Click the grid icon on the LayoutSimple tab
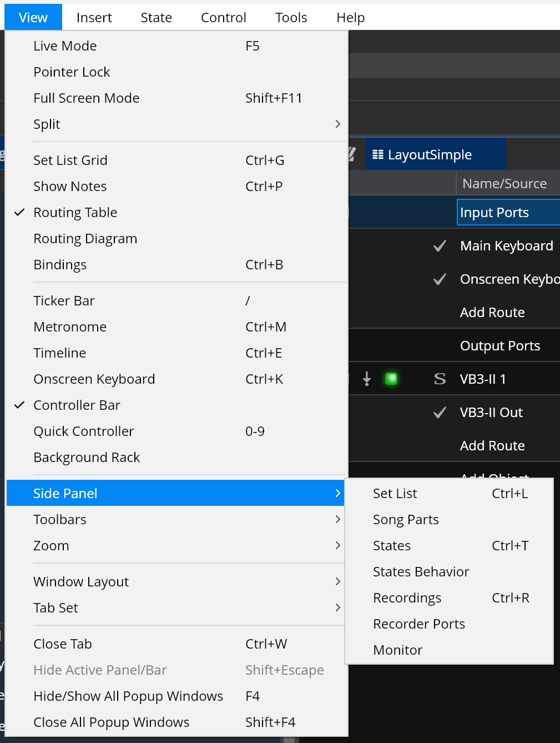The width and height of the screenshot is (560, 743). click(378, 154)
